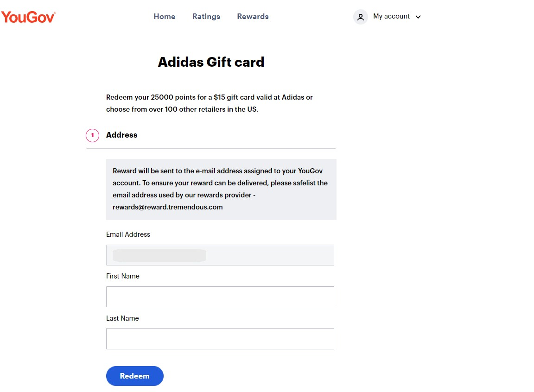Click the Email Address field label
Screen dimensions: 534x392
click(128, 234)
